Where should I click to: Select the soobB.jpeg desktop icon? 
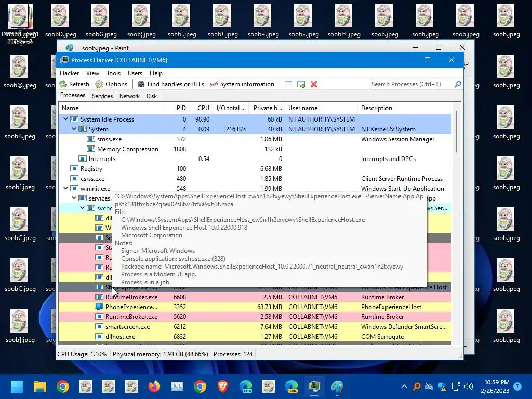(20, 123)
